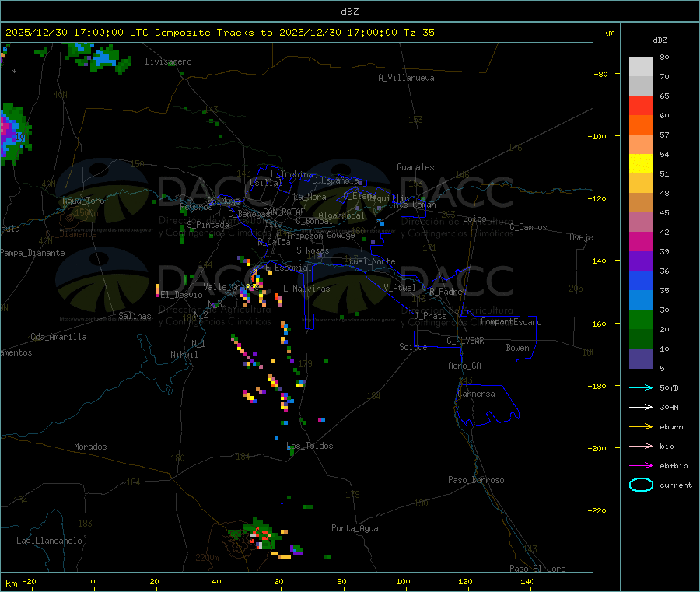Click the 'Paso_El_Loro' map label
This screenshot has width=700, height=592.
537,569
